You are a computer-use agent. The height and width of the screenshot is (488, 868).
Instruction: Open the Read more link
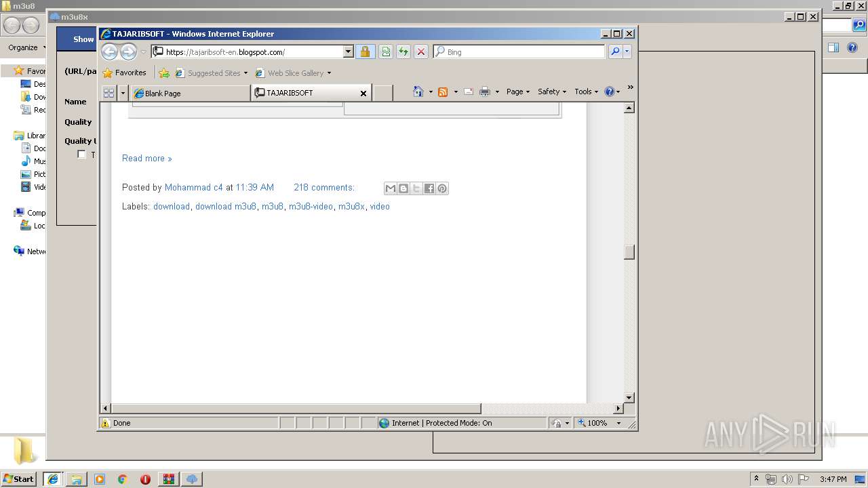click(147, 159)
